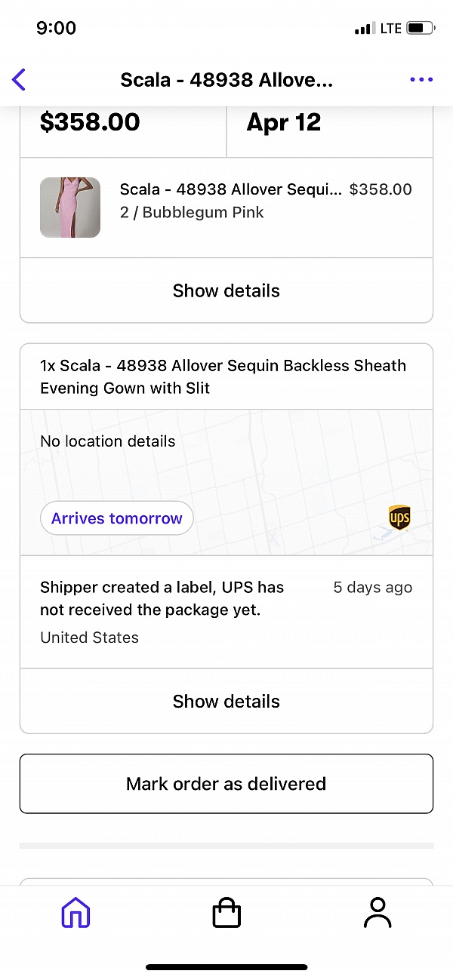Open the Home tab in bottom navigation
Screen dimensions: 453x980
(x=74, y=913)
